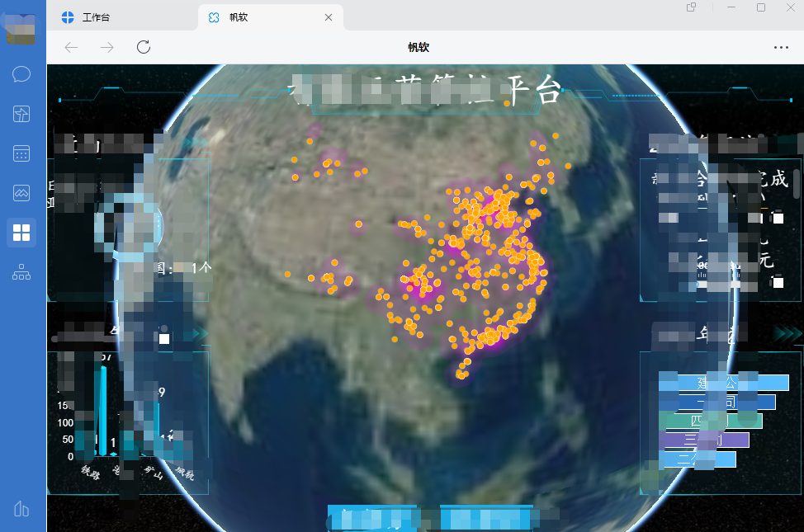804x532 pixels.
Task: Click the 建 公 blue bar
Action: (723, 383)
